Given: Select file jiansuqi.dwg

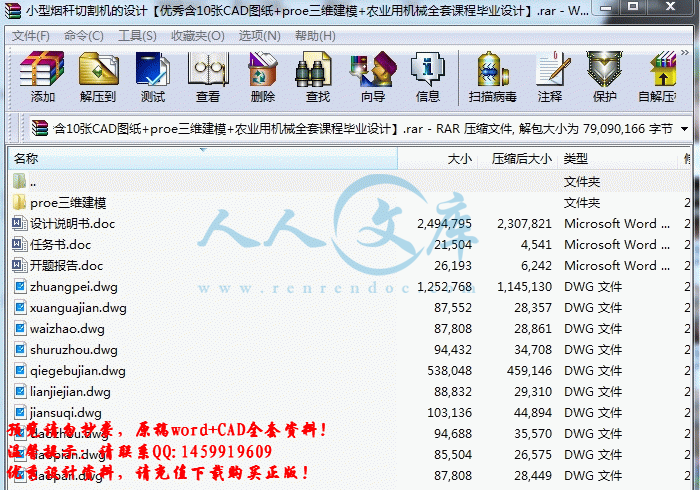Looking at the screenshot, I should (66, 413).
